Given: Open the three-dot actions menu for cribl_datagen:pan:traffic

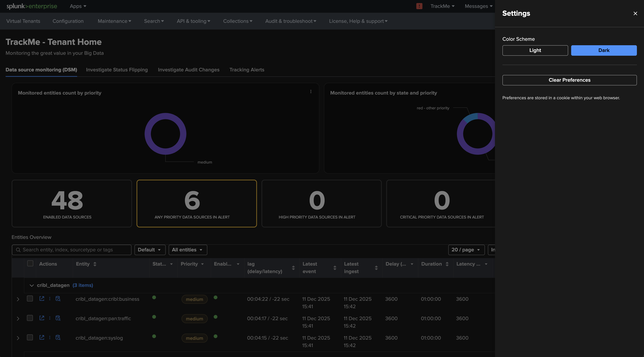Looking at the screenshot, I should [50, 318].
